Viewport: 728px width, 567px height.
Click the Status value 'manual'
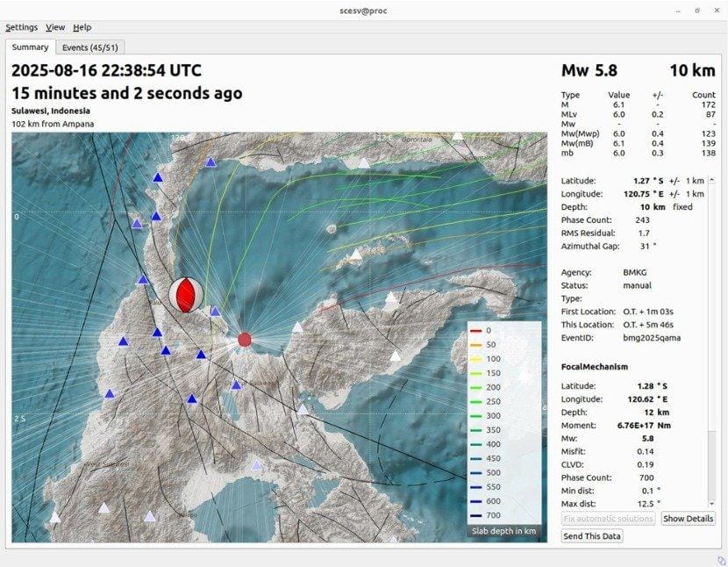[x=637, y=285]
